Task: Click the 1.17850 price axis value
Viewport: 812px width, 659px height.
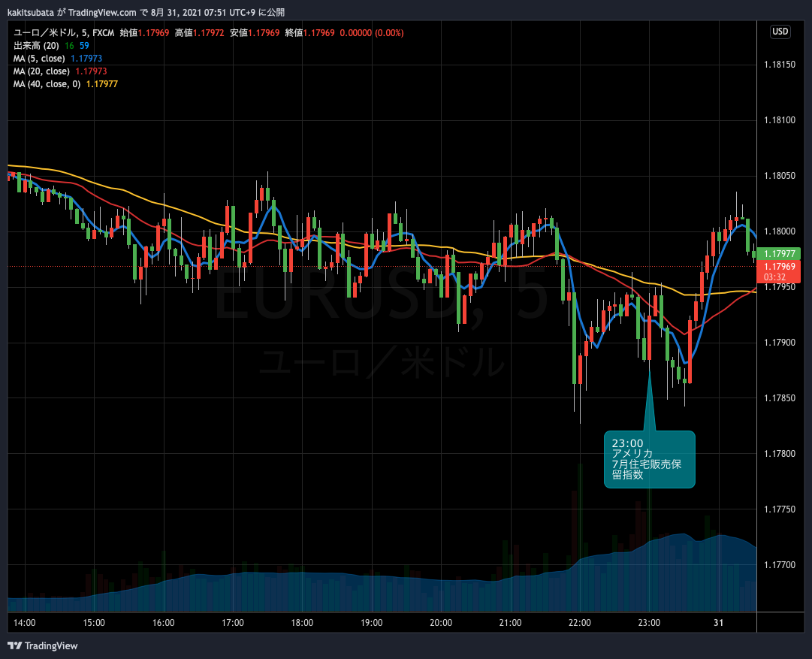Action: 780,398
